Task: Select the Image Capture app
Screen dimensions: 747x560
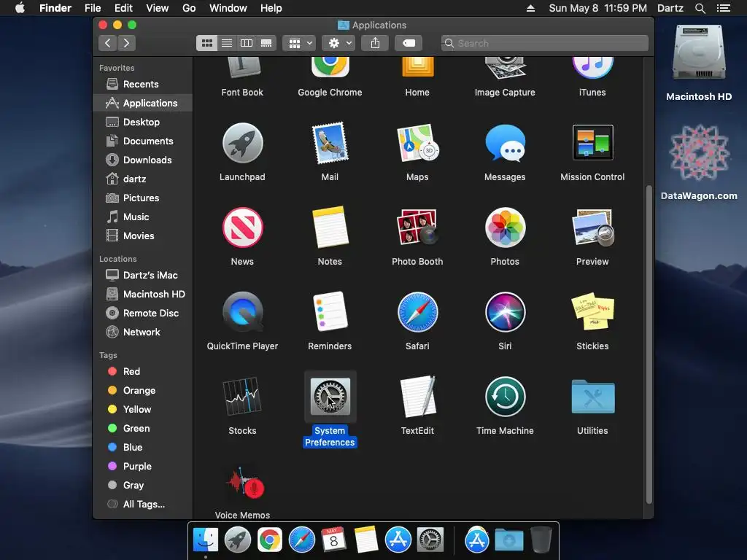Action: (x=505, y=68)
